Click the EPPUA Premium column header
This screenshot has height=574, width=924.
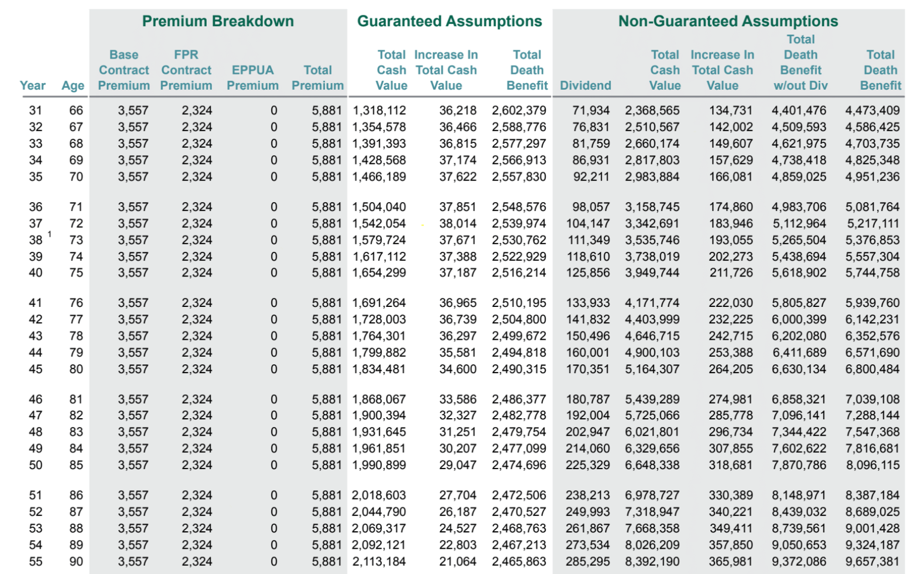253,78
